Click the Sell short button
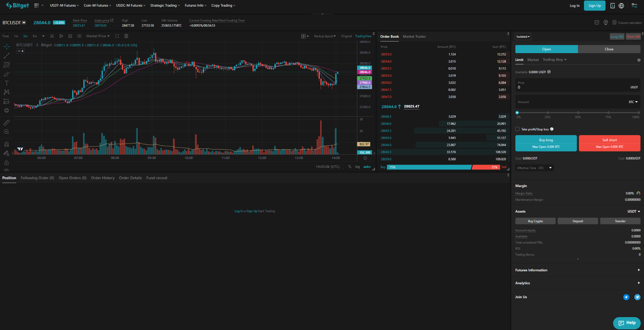The image size is (644, 330). (609, 143)
